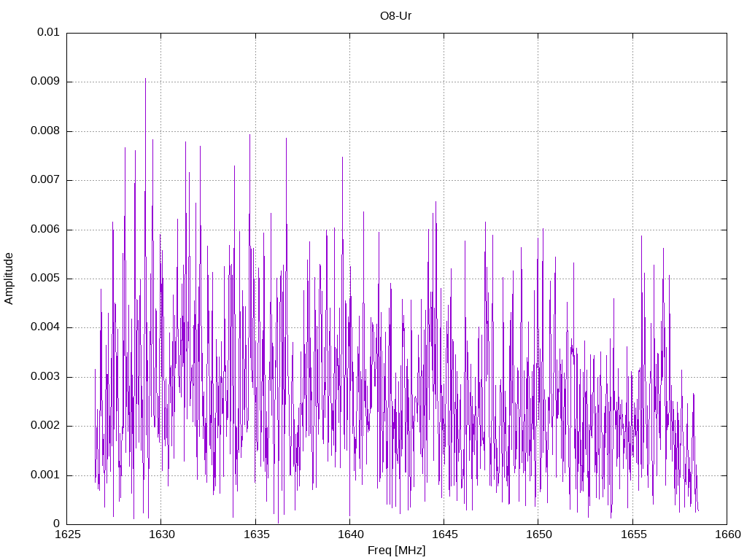Click y-axis tick label 0.009

pos(44,81)
